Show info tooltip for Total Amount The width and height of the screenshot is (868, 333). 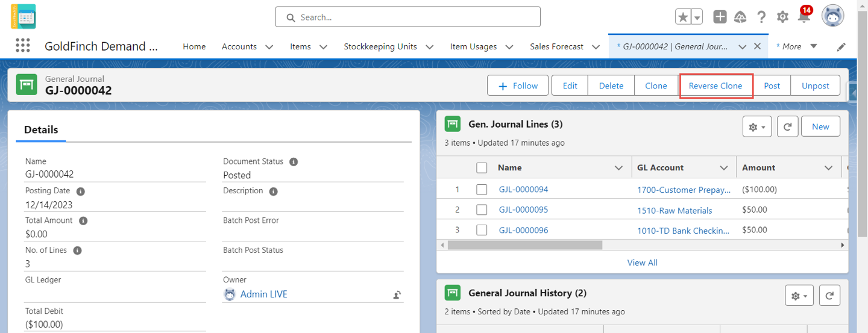pyautogui.click(x=83, y=220)
